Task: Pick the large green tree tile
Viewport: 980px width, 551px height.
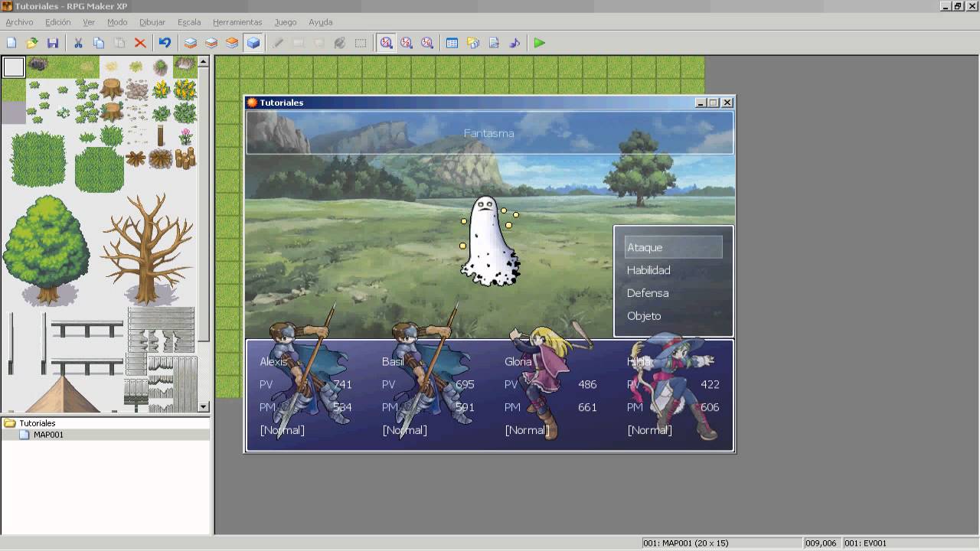Action: 47,250
